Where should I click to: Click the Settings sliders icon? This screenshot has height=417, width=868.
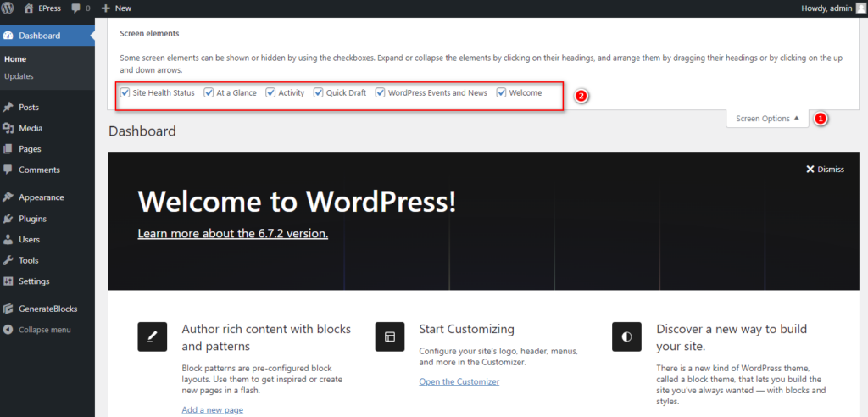[8, 281]
